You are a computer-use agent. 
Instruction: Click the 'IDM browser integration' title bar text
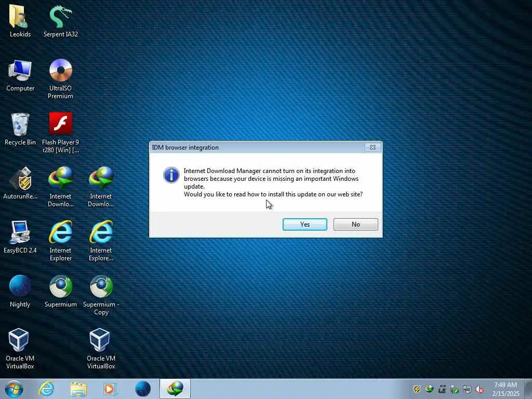coord(185,148)
